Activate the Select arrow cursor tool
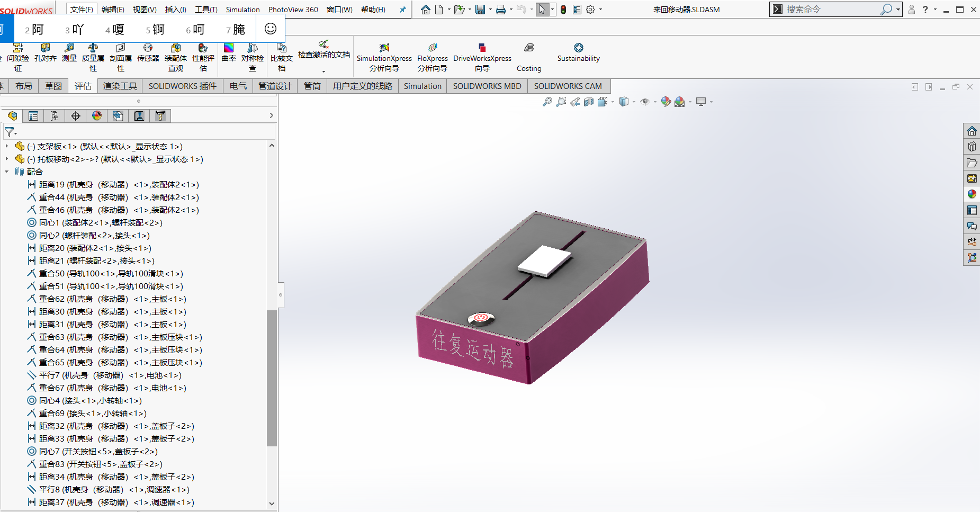 pos(542,10)
